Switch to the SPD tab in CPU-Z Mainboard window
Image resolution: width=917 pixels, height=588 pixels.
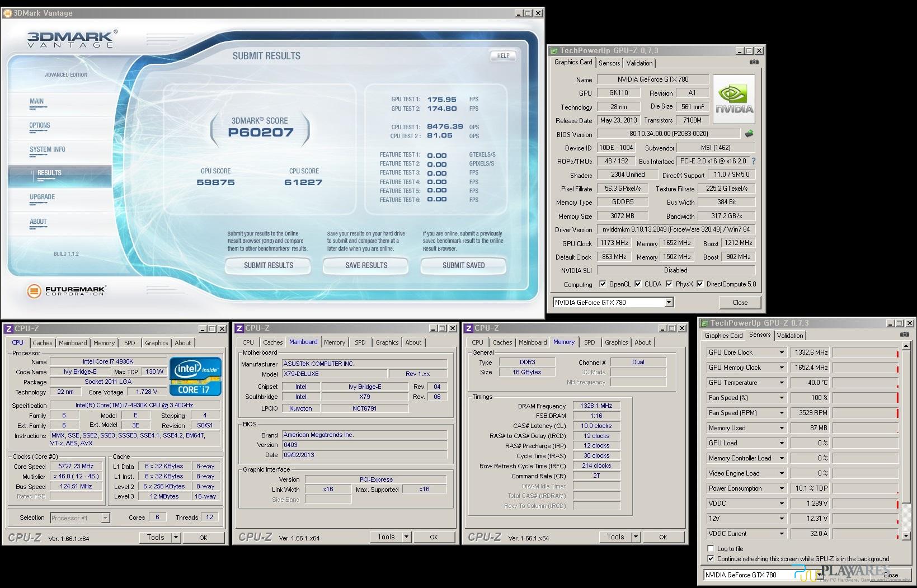click(x=360, y=342)
